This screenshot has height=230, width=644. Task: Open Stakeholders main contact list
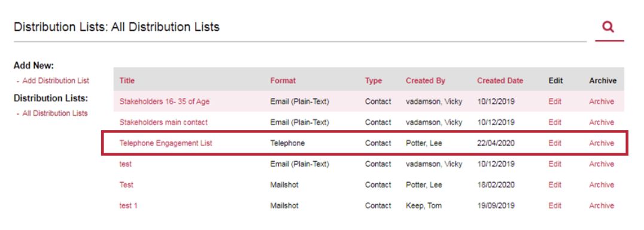pos(163,122)
